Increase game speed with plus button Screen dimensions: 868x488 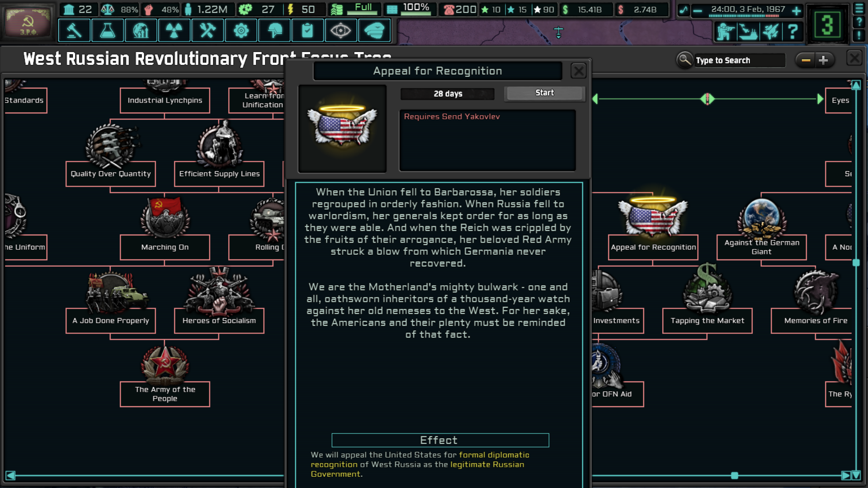(796, 11)
